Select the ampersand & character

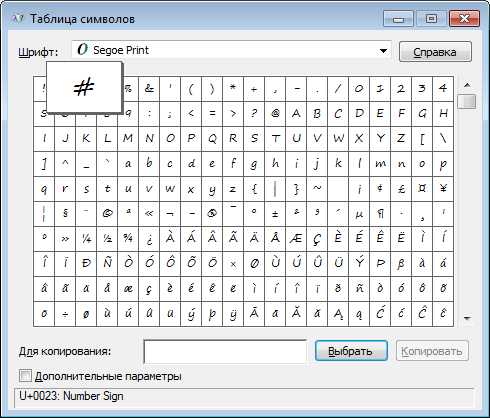[x=149, y=89]
